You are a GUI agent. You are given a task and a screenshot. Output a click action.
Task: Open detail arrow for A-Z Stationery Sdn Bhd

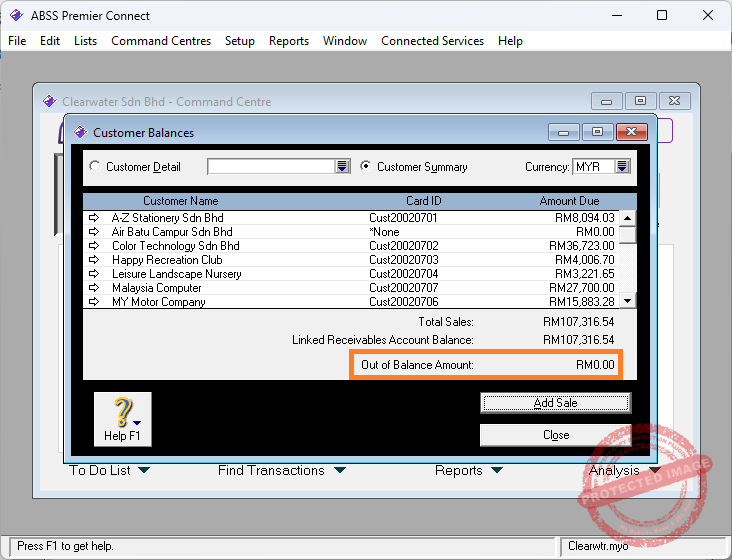coord(94,217)
